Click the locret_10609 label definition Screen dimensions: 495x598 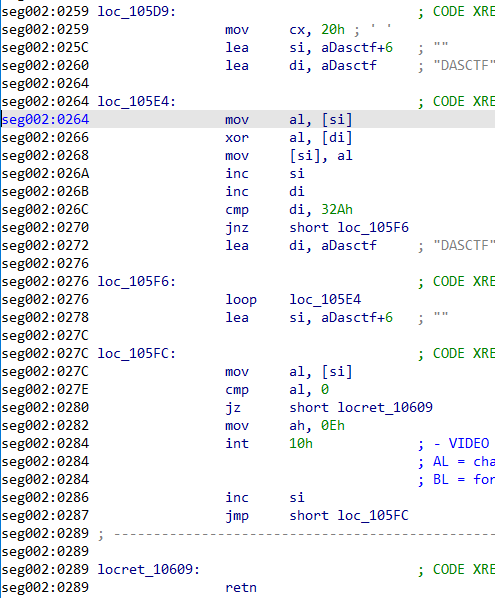149,569
